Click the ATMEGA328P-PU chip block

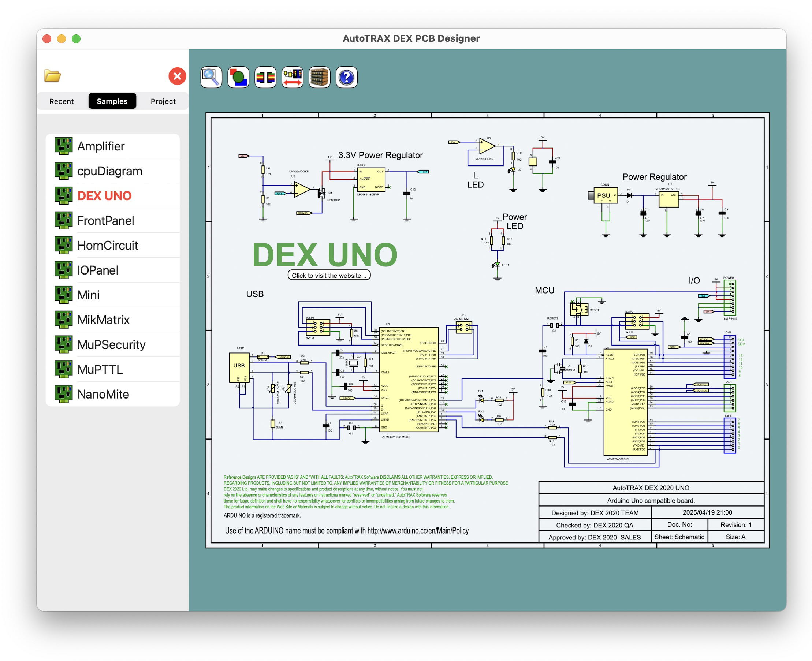coord(625,402)
